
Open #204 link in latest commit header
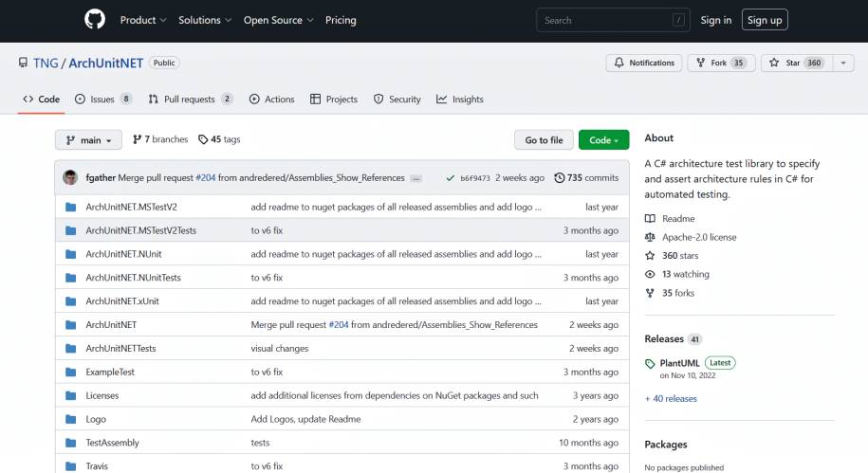[205, 177]
